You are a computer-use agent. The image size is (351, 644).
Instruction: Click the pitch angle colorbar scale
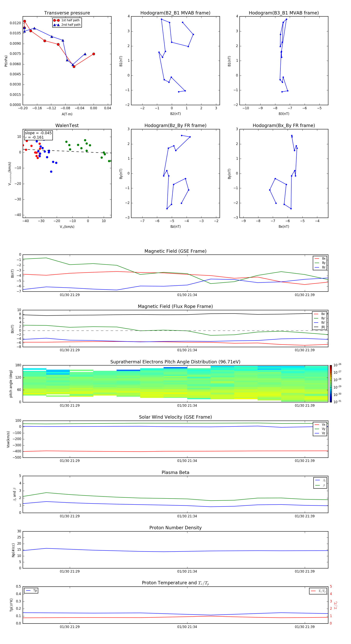click(331, 384)
